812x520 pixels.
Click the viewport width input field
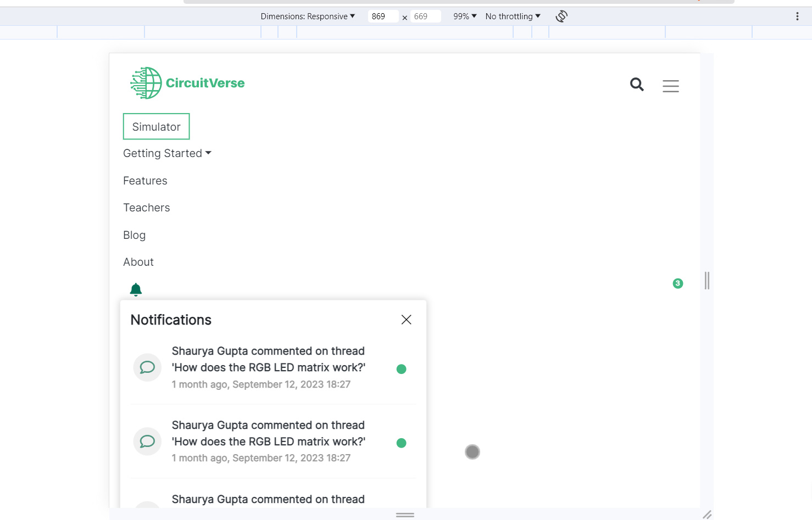click(x=383, y=16)
